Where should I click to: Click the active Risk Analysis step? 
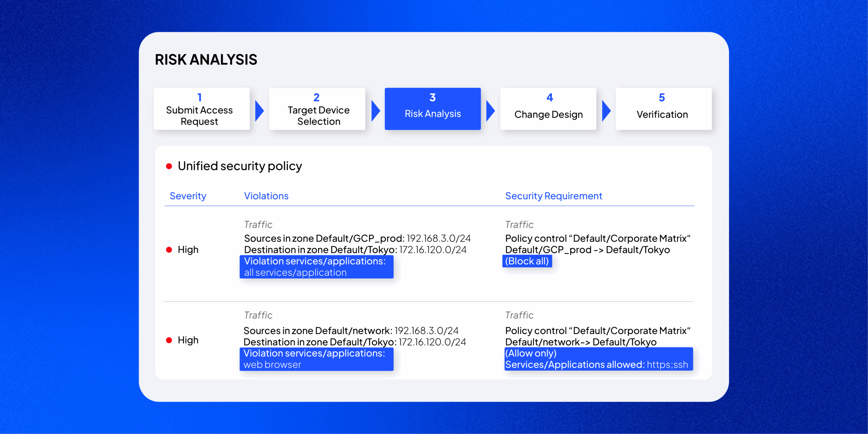point(433,109)
